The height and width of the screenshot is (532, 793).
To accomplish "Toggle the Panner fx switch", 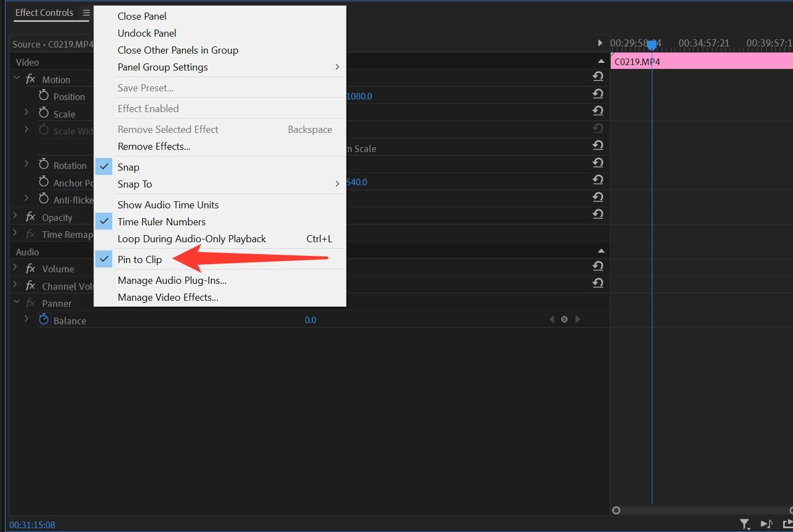I will click(x=31, y=303).
